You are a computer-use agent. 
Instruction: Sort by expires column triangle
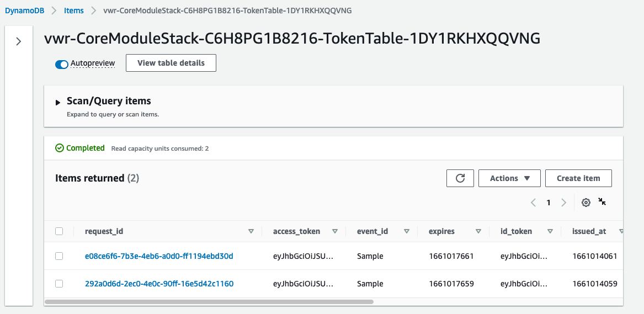tap(478, 231)
